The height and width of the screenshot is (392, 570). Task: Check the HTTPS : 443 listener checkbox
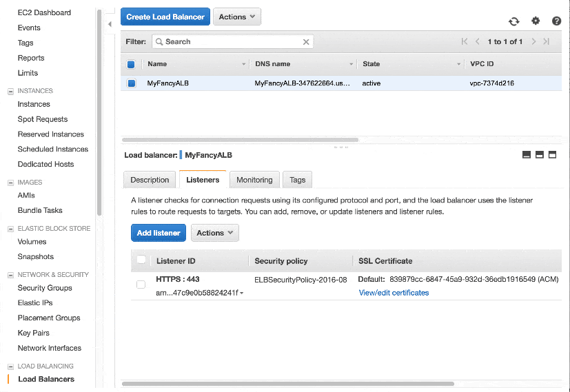pyautogui.click(x=141, y=285)
